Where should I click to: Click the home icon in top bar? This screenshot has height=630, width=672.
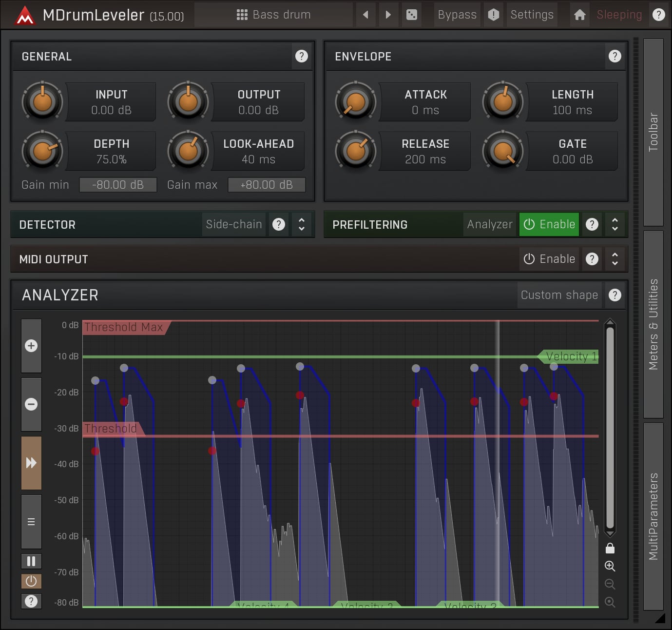coord(579,15)
